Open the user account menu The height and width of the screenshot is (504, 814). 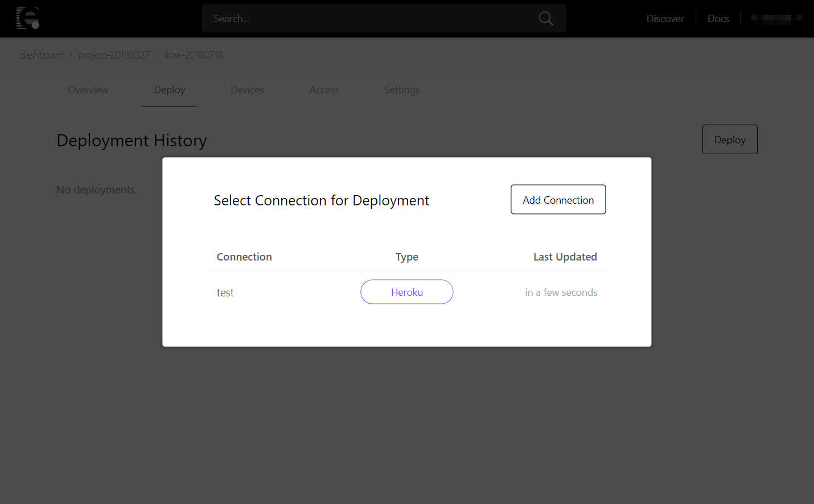[x=776, y=18]
